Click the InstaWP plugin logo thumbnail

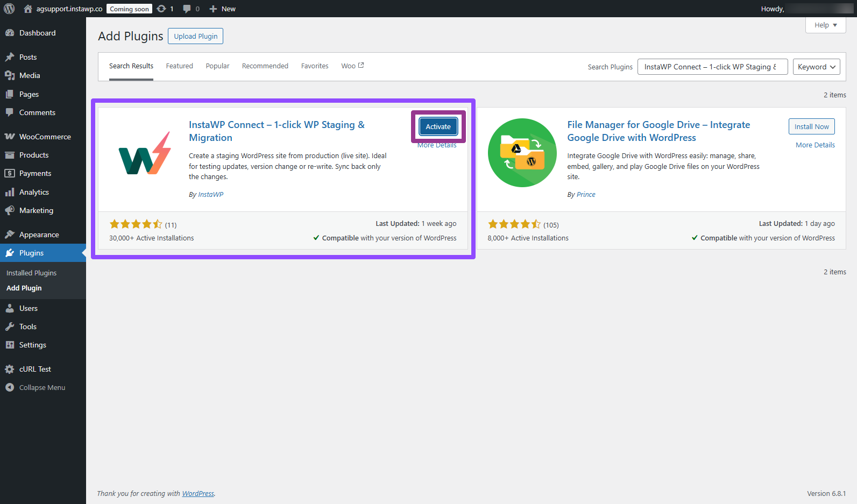coord(144,153)
